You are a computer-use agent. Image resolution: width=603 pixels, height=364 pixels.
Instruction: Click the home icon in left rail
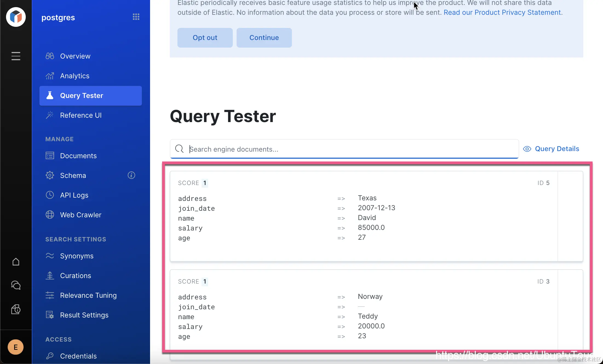16,262
